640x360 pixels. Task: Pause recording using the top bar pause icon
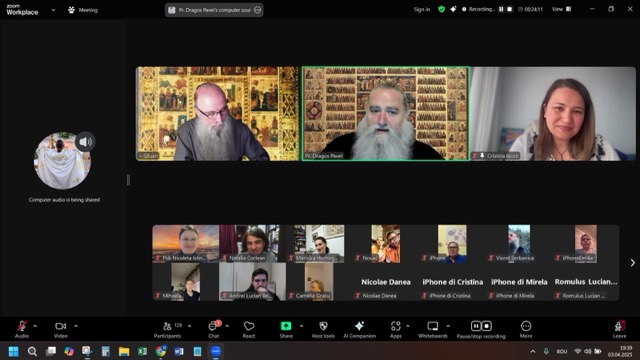coord(501,9)
